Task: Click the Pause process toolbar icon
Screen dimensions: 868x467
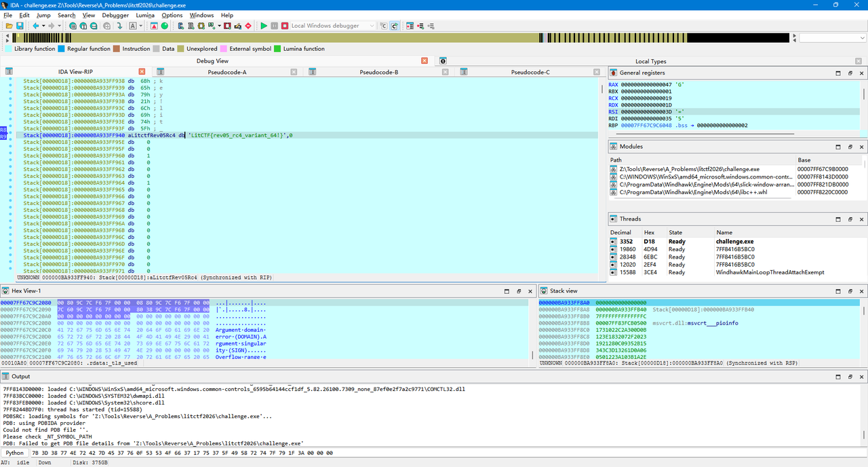Action: point(275,26)
